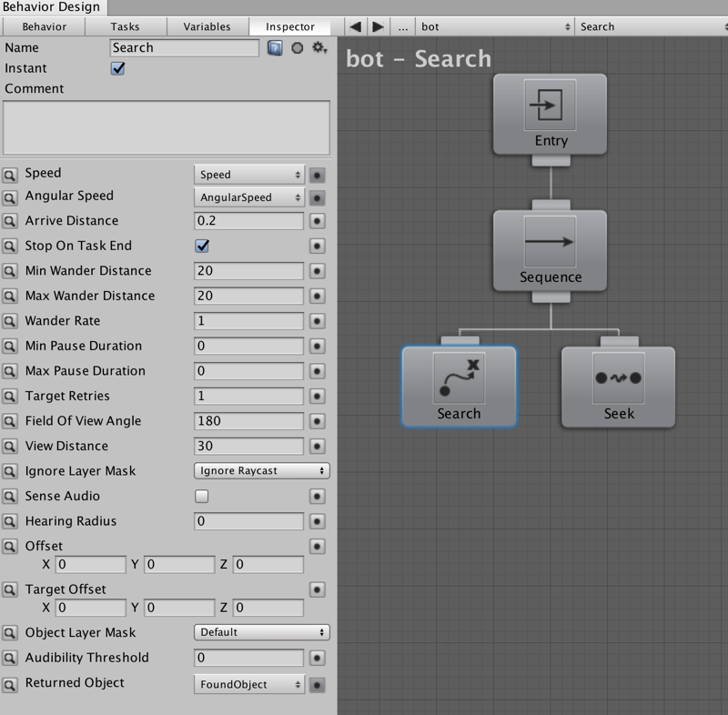
Task: Open the AngularSpeed variable dropdown
Action: click(249, 197)
